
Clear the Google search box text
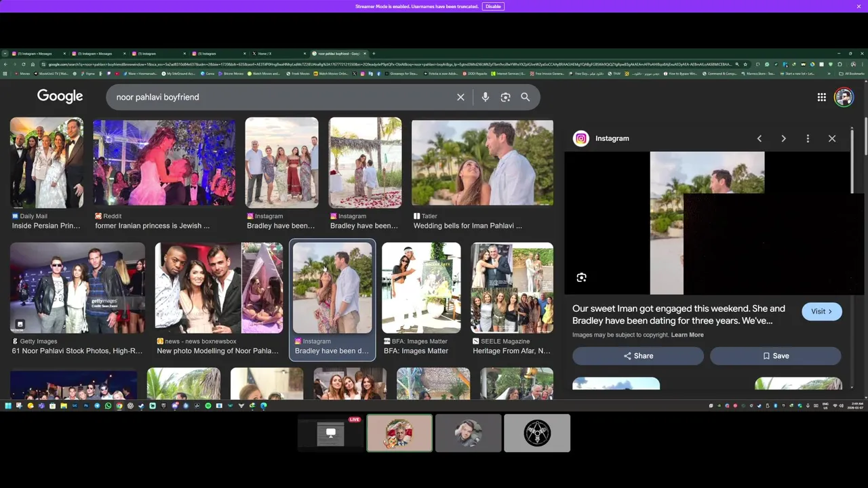tap(460, 97)
